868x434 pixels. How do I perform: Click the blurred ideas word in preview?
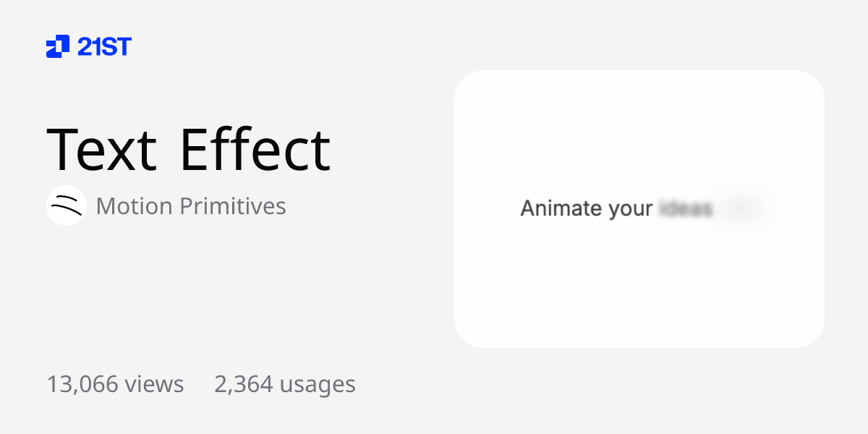[686, 209]
